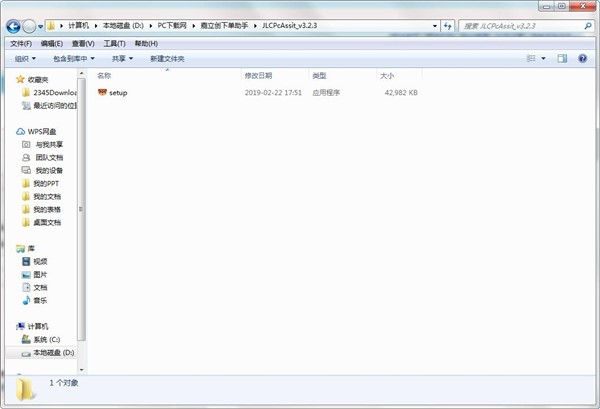The width and height of the screenshot is (600, 409).
Task: Open help with the question mark icon
Action: pyautogui.click(x=582, y=59)
